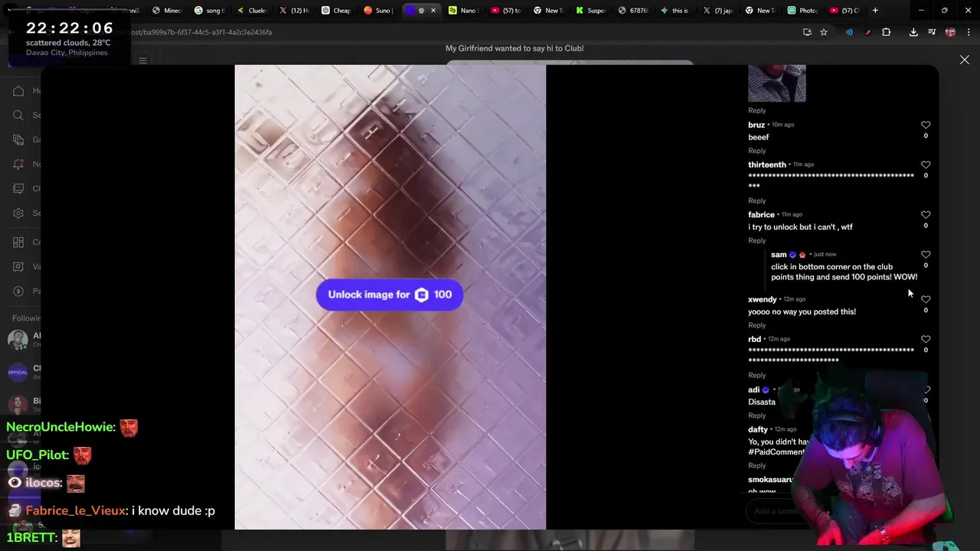Image resolution: width=980 pixels, height=551 pixels.
Task: Like thirteenth's comment with the heart
Action: [x=926, y=165]
